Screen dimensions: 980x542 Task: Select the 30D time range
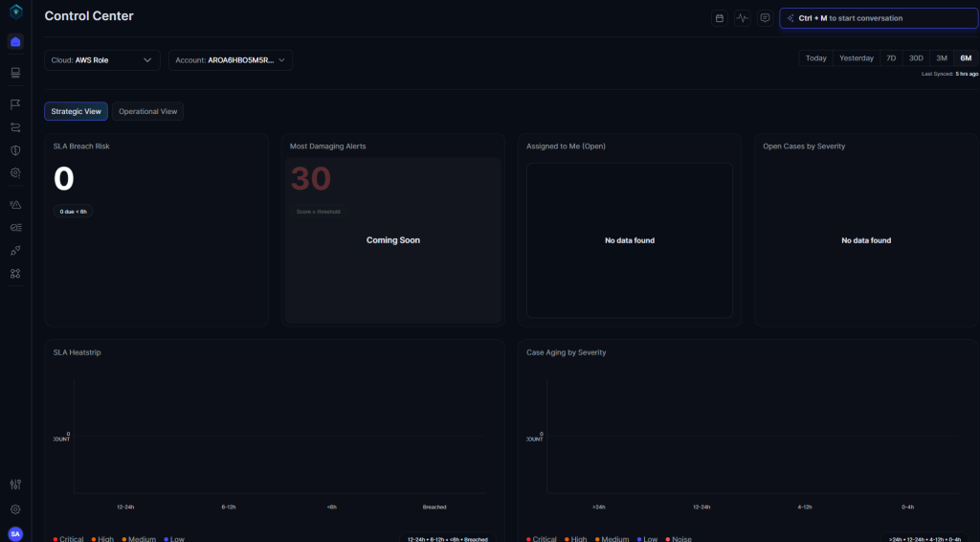[x=916, y=58]
